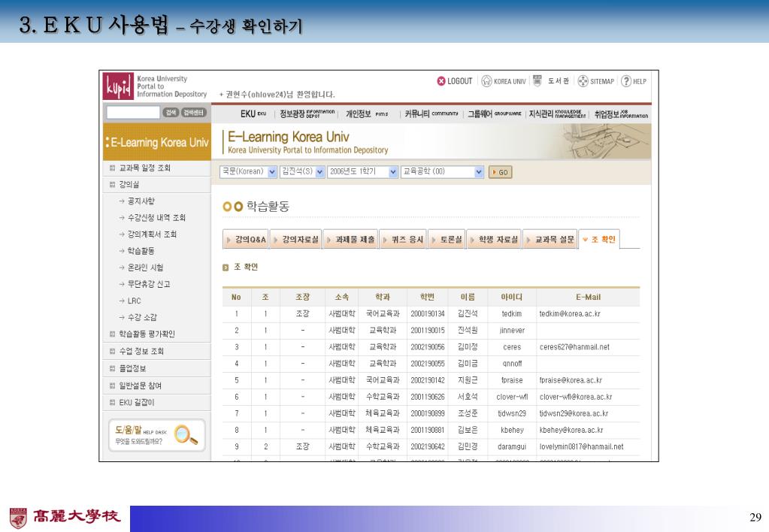Click the 검색센터 button
769x532 pixels.
click(x=194, y=113)
